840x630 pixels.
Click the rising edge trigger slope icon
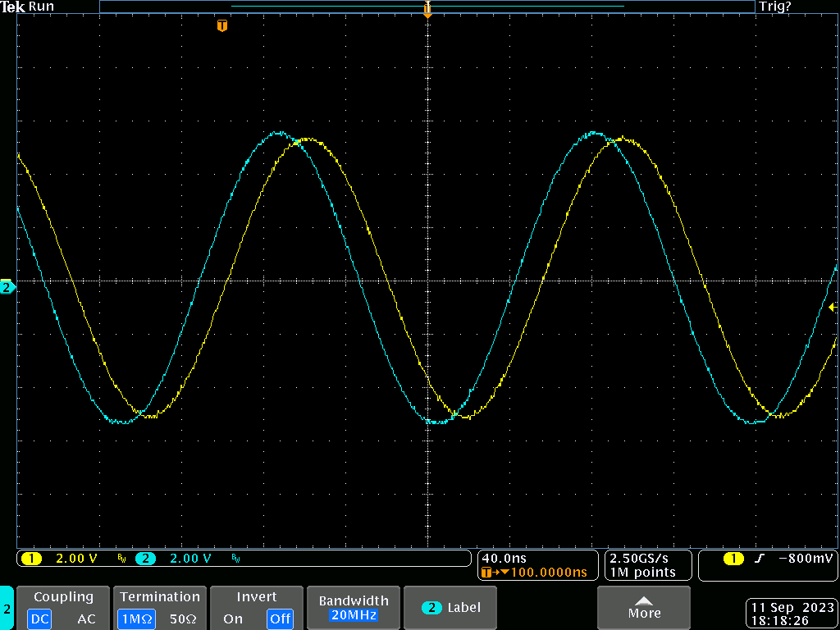pos(759,559)
